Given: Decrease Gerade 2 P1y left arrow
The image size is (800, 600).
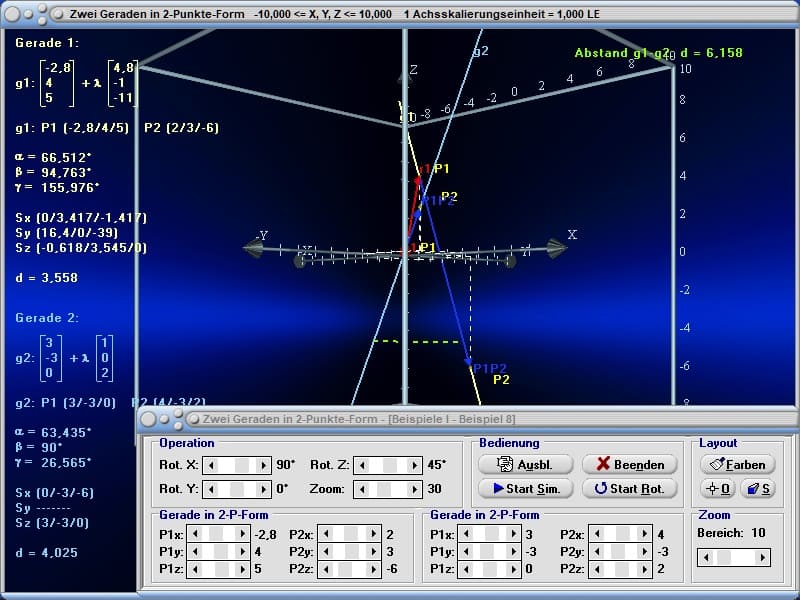Looking at the screenshot, I should (466, 552).
